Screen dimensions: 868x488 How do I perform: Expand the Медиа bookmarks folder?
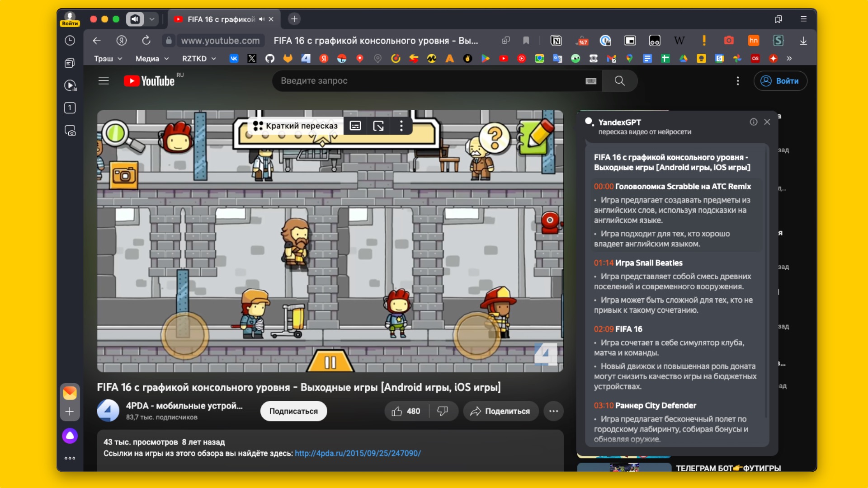point(152,59)
